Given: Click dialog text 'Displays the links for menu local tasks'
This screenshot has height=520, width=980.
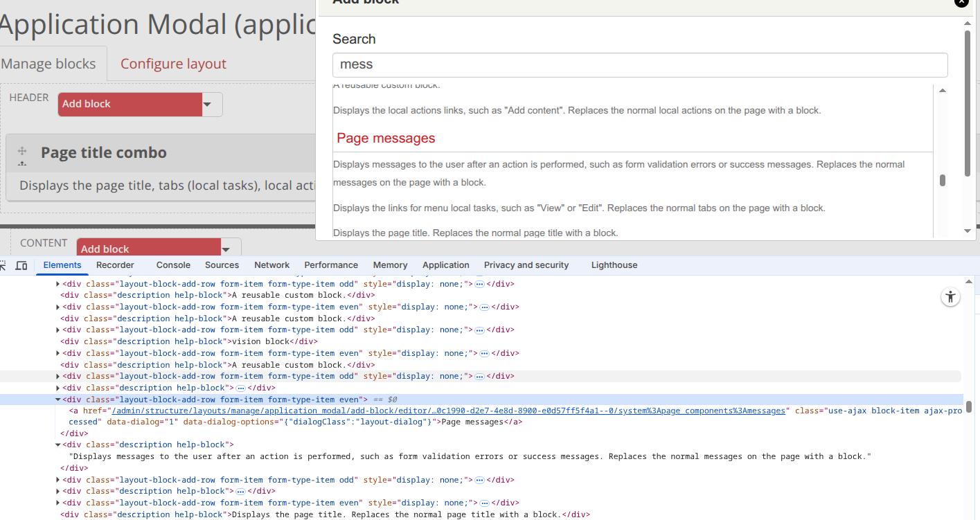Looking at the screenshot, I should point(579,208).
